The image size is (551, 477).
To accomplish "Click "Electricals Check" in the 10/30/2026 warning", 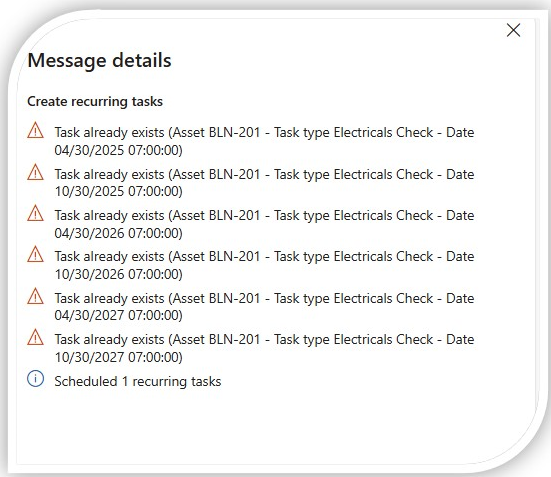I will pos(383,257).
